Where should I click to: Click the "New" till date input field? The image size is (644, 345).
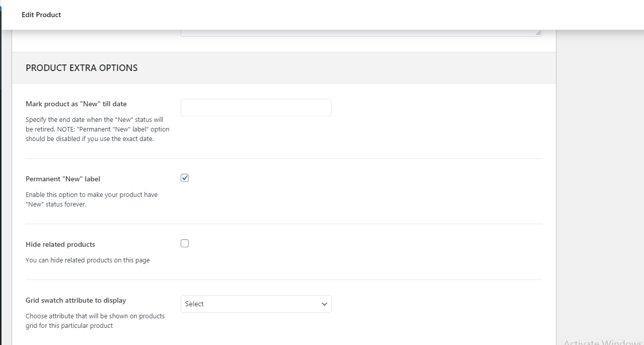pos(256,107)
